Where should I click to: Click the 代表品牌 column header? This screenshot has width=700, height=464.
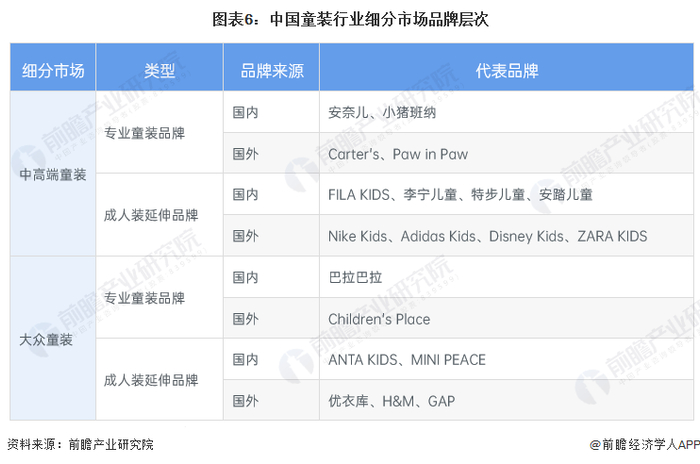(x=508, y=71)
